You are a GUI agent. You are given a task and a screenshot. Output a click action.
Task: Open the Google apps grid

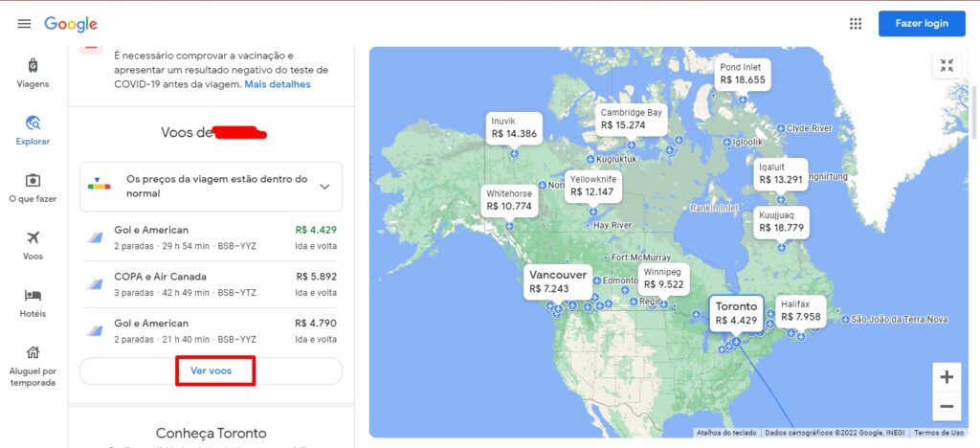coord(856,24)
